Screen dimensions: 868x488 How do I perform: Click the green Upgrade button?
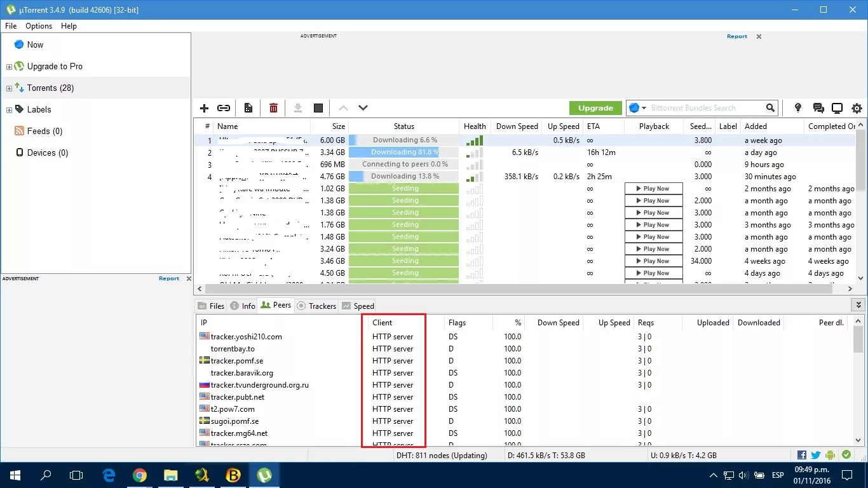pyautogui.click(x=595, y=108)
